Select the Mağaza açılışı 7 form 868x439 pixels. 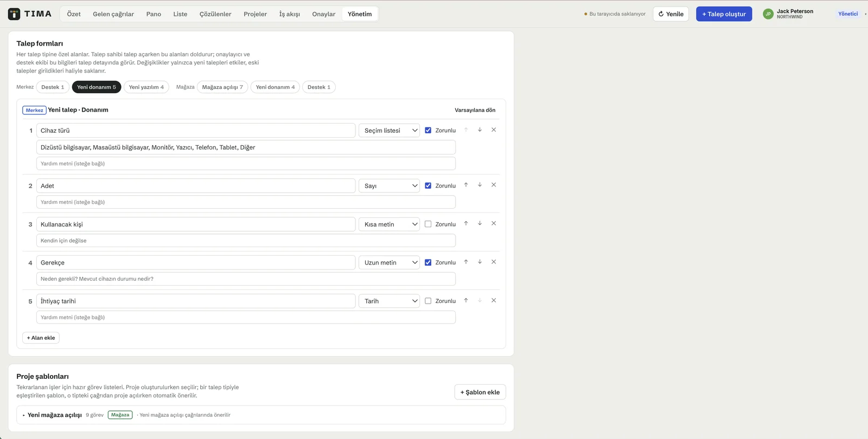(x=222, y=87)
